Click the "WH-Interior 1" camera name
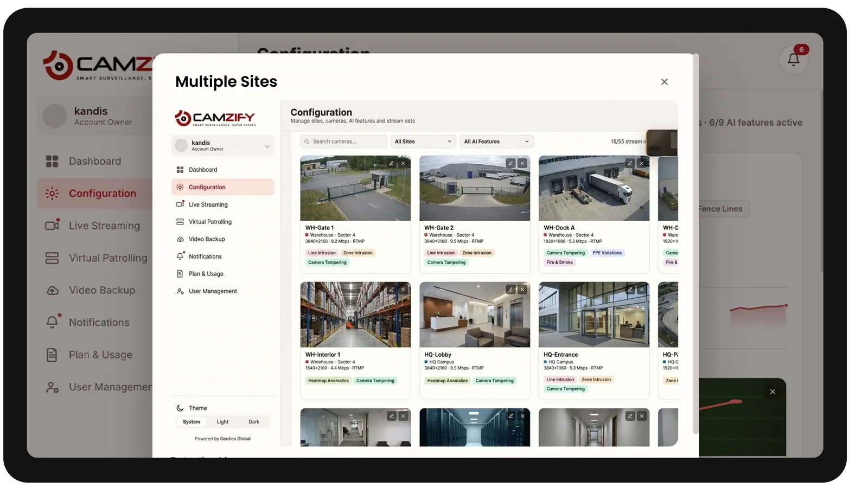Image resolution: width=868 pixels, height=488 pixels. click(x=323, y=355)
